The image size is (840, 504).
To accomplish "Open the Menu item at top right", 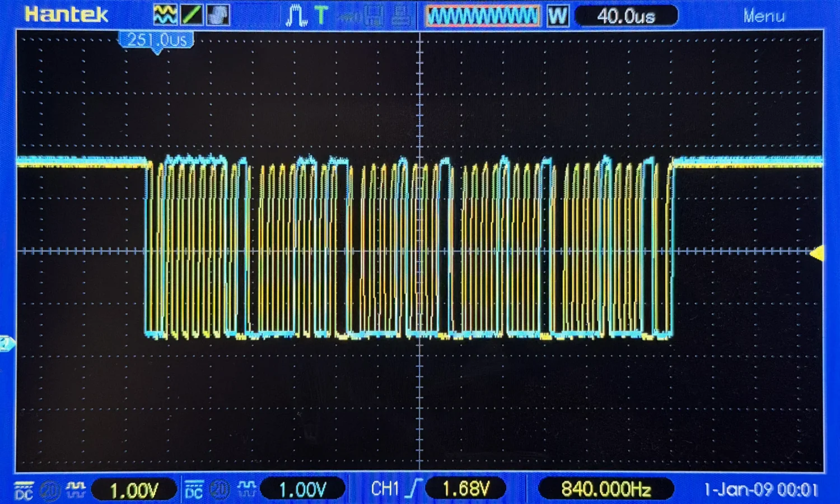I will 764,16.
